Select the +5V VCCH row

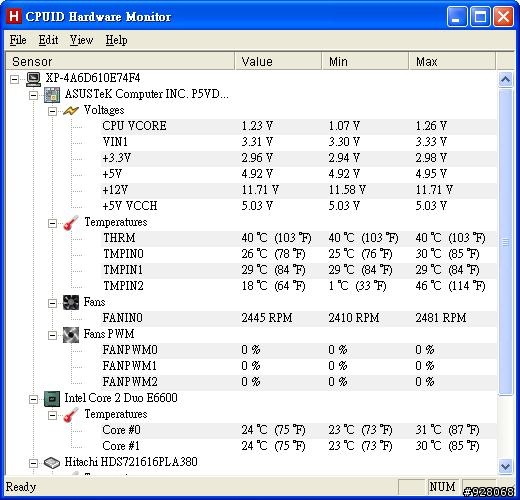[298, 206]
